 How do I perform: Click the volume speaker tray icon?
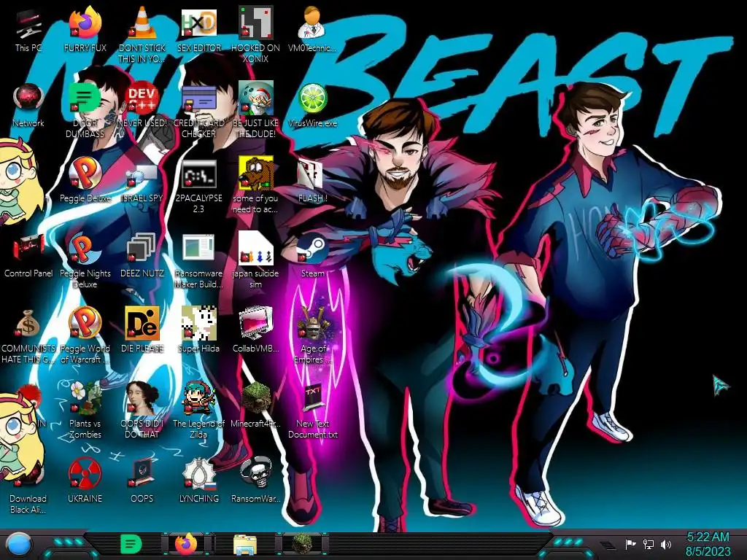pos(665,544)
